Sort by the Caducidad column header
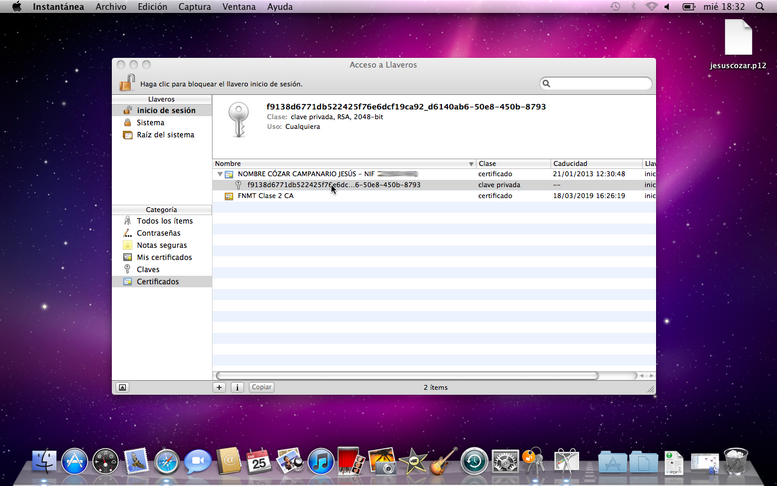The height and width of the screenshot is (486, 777). point(597,163)
